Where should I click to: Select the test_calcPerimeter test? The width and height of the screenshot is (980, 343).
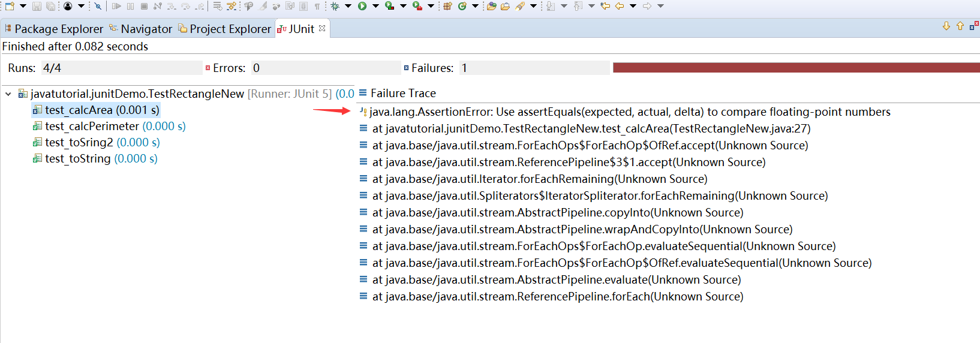[x=109, y=126]
